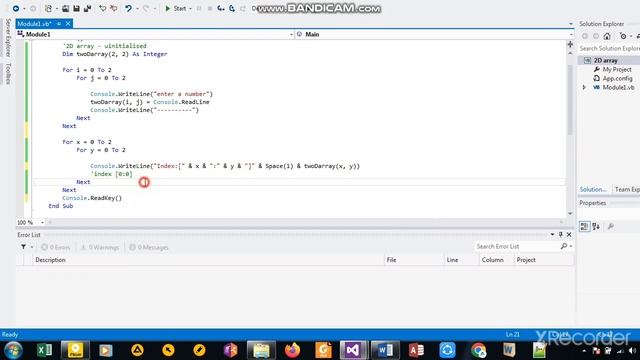640x360 pixels.
Task: Open Chrome from the taskbar
Action: click(478, 350)
